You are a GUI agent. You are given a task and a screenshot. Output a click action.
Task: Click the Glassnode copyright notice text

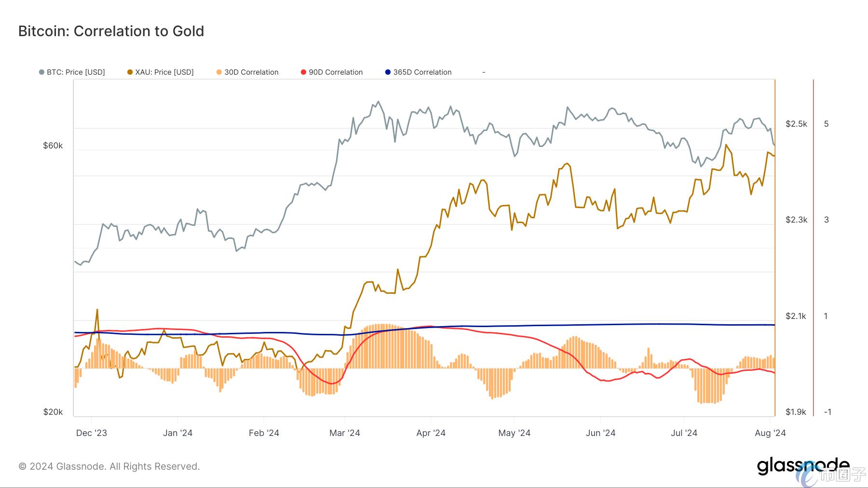coord(109,466)
